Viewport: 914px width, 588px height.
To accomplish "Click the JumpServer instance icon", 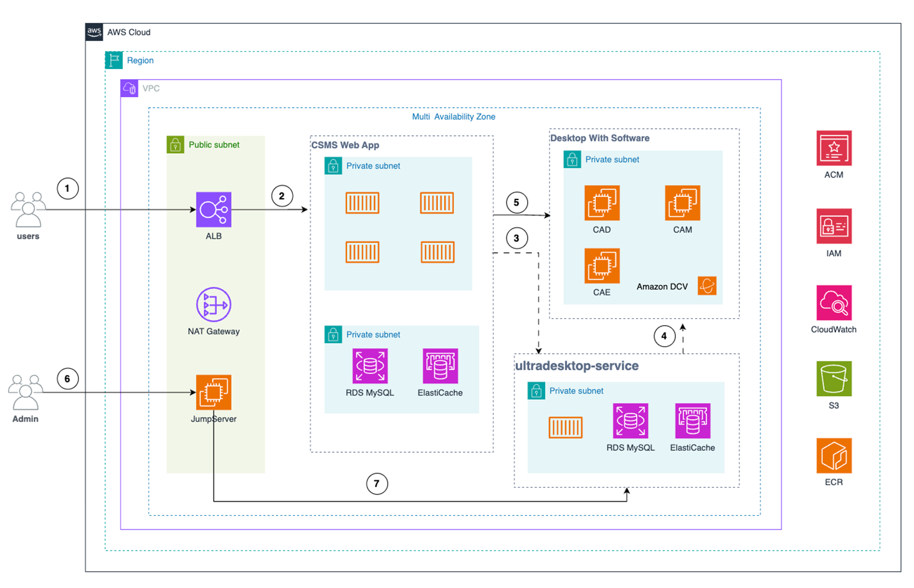I will pyautogui.click(x=214, y=392).
